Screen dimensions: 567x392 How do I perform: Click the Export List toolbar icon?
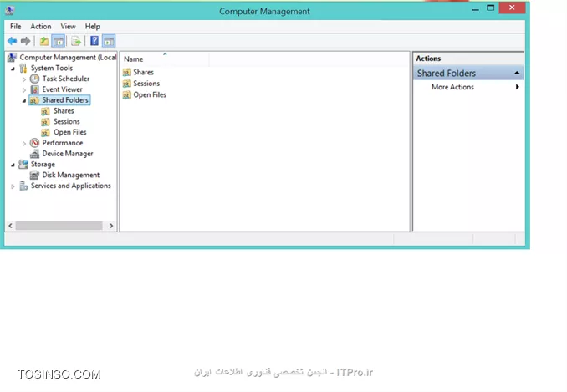click(76, 41)
